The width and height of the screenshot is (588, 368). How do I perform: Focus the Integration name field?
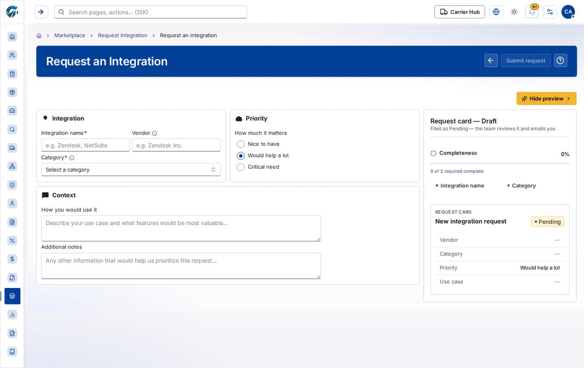pos(85,145)
